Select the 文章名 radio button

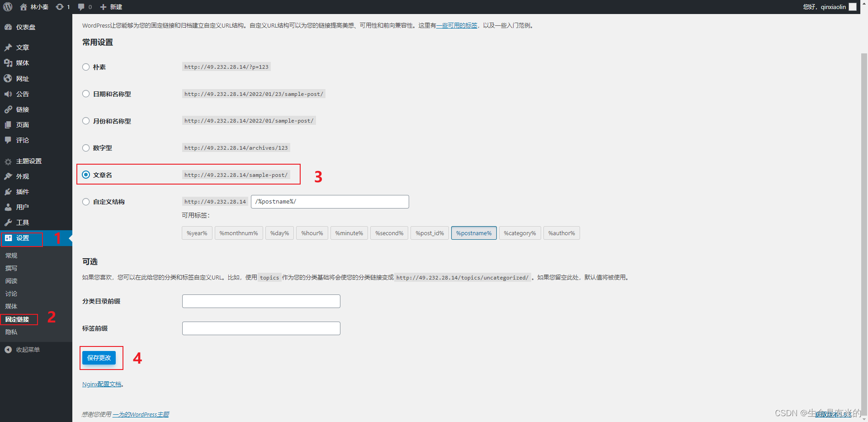tap(86, 175)
